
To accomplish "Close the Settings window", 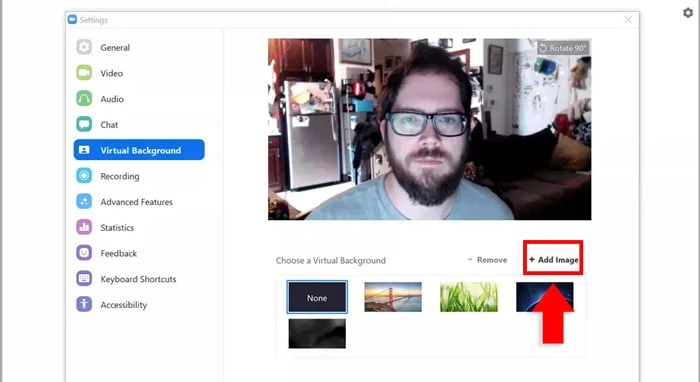I will coord(628,20).
